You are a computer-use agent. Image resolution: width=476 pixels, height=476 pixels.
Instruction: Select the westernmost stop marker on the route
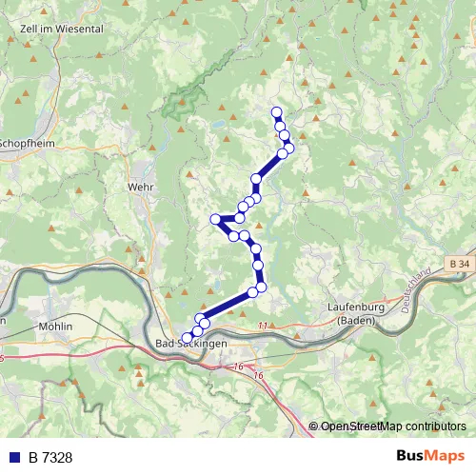tap(215, 219)
